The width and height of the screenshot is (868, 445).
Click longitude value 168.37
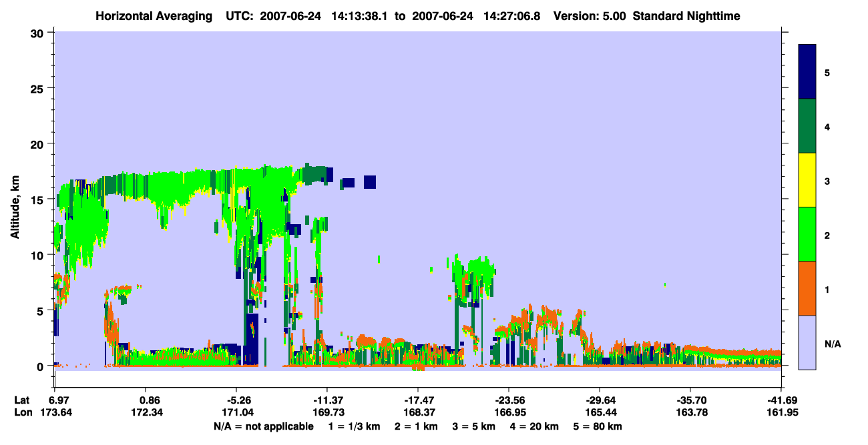tap(418, 412)
